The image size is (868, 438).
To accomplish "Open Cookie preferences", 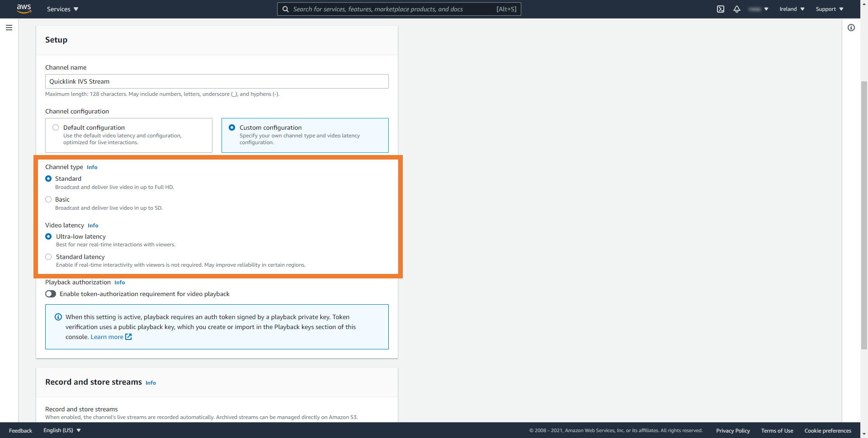I will [828, 430].
